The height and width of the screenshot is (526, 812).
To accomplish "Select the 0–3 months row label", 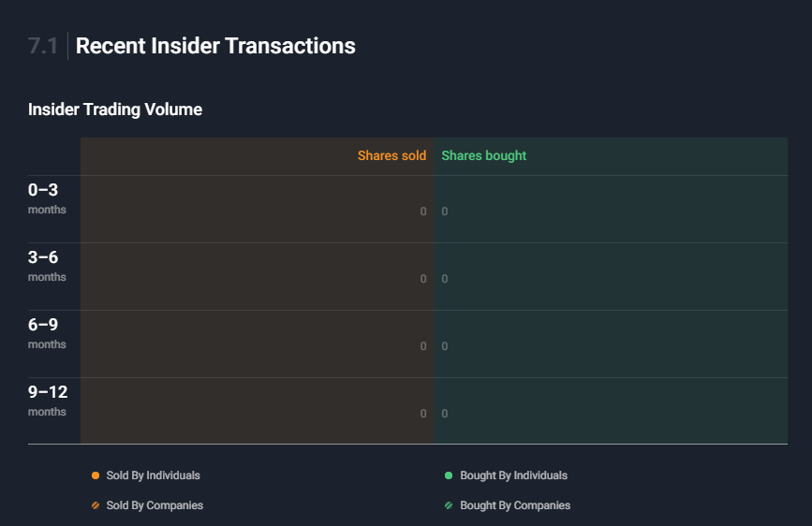I will 47,198.
